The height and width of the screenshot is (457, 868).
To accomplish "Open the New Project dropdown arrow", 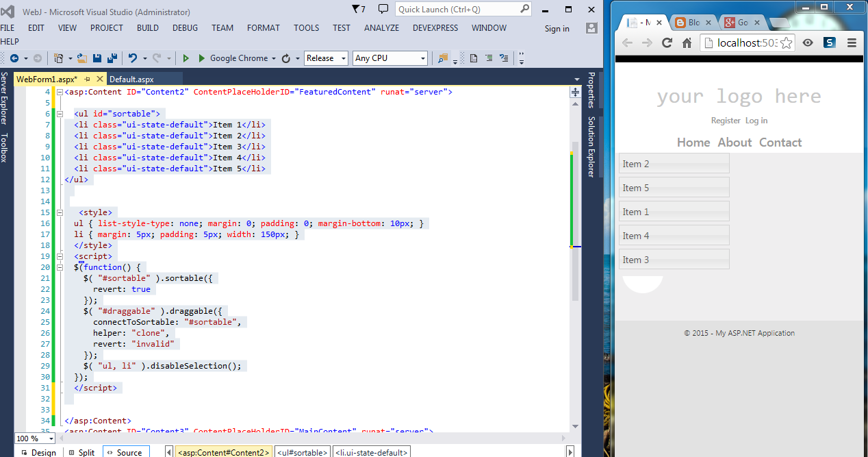I will pos(69,58).
